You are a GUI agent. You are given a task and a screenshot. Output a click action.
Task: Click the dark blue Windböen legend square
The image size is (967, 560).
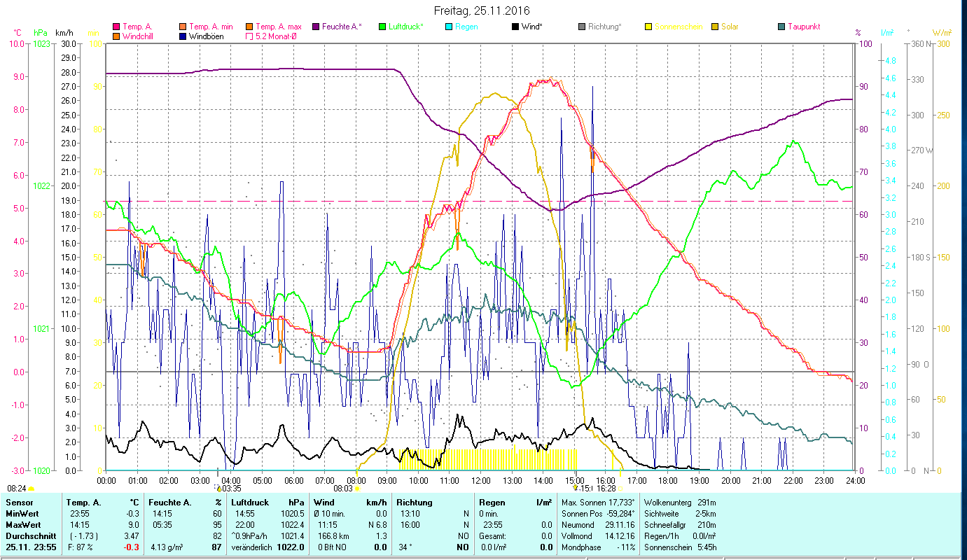[183, 36]
